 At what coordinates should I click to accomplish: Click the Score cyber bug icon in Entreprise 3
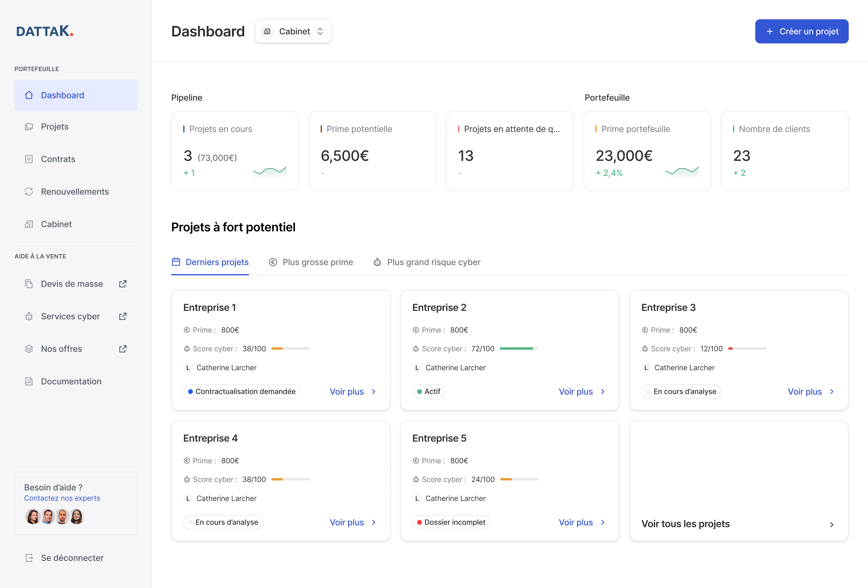coord(645,349)
